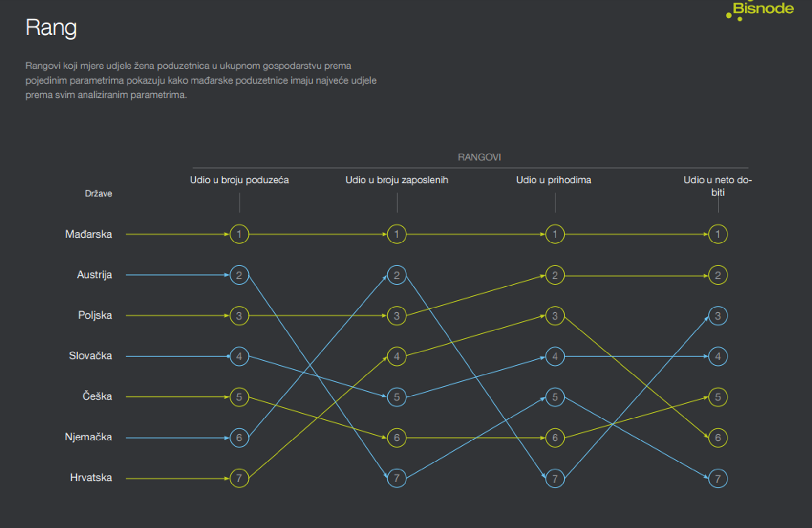Click rank 1 circle under Udio u broju poduzeća
The height and width of the screenshot is (528, 812).
click(239, 234)
